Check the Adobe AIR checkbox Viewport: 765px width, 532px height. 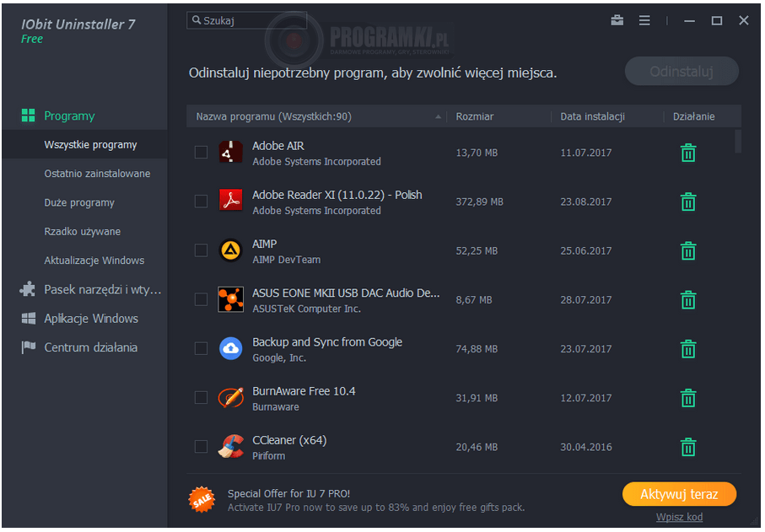201,152
